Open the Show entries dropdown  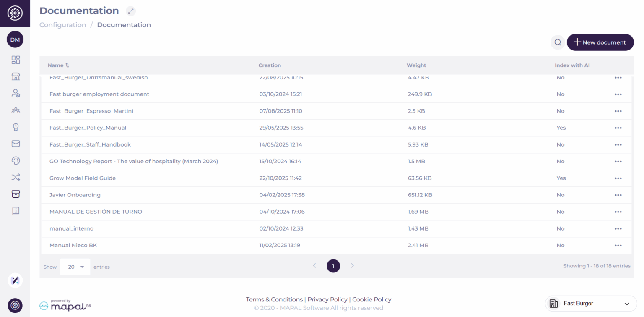pyautogui.click(x=75, y=267)
